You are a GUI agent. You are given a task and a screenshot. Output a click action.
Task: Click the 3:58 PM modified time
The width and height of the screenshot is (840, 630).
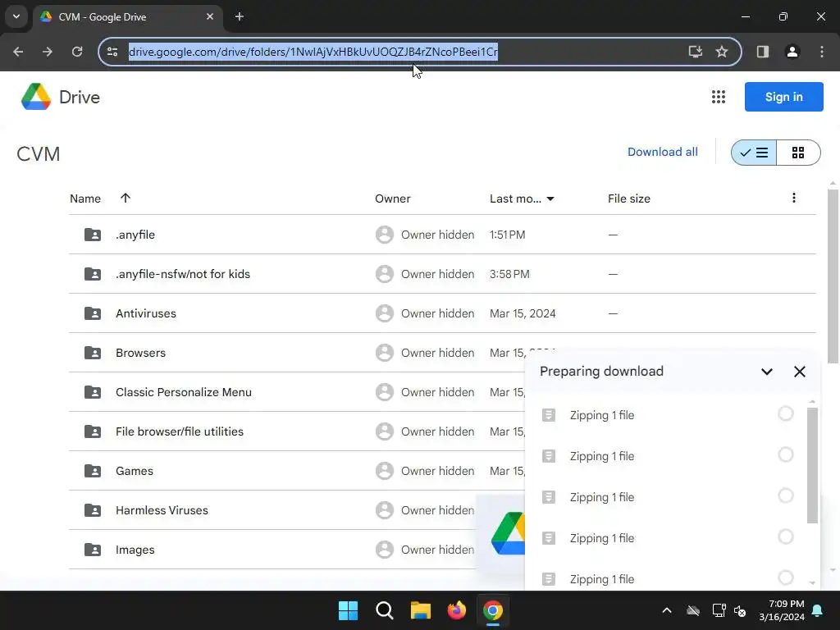click(509, 274)
